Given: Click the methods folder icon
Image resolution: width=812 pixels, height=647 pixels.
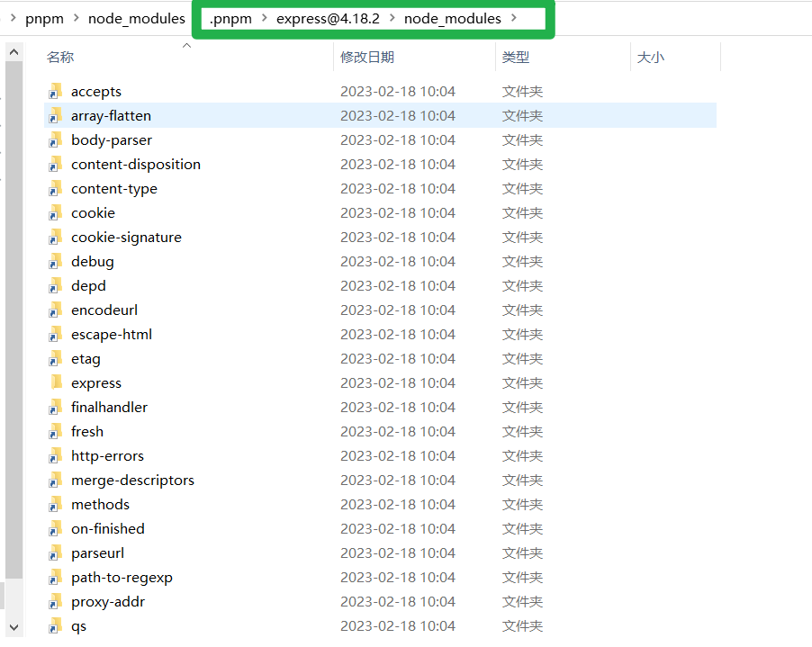Looking at the screenshot, I should (56, 505).
